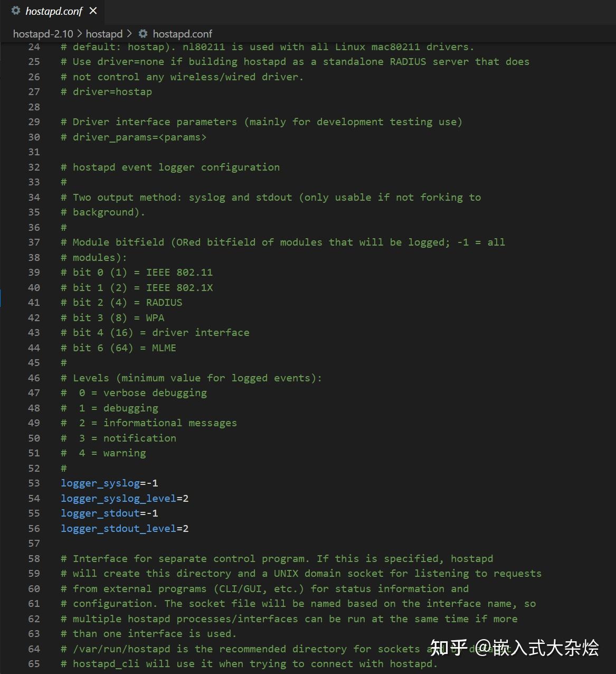Click the driver_params=<params> comment
Screen dimensions: 616x674
click(x=134, y=137)
